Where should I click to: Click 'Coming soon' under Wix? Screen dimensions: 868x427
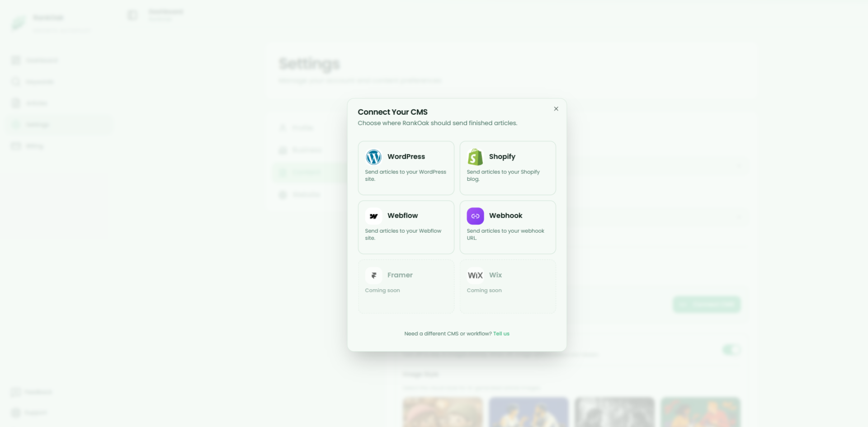[x=484, y=290]
